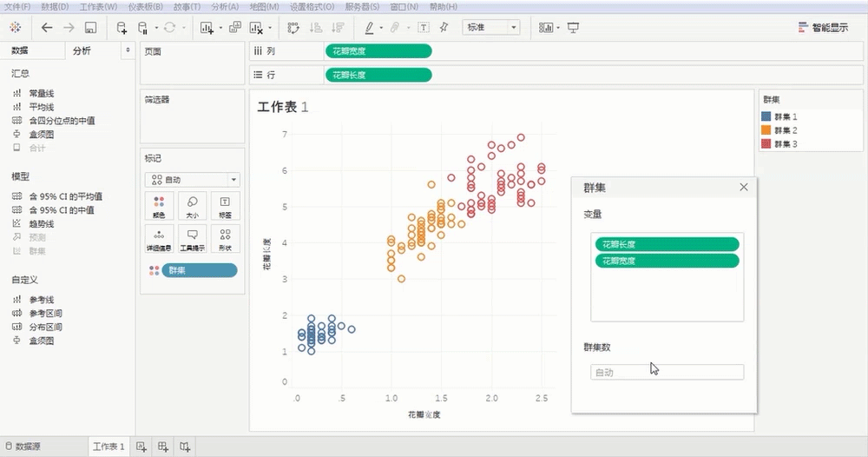Click the add new data source icon

click(x=122, y=28)
